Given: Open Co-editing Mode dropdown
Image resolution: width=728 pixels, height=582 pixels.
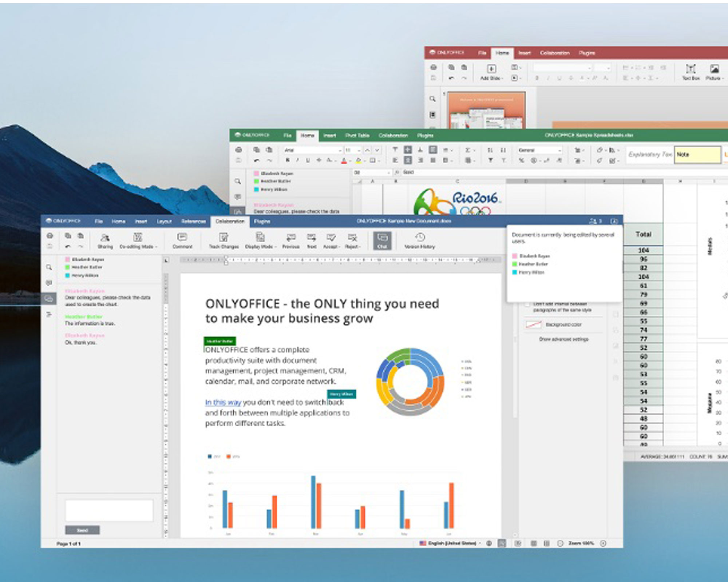Looking at the screenshot, I should [x=138, y=241].
